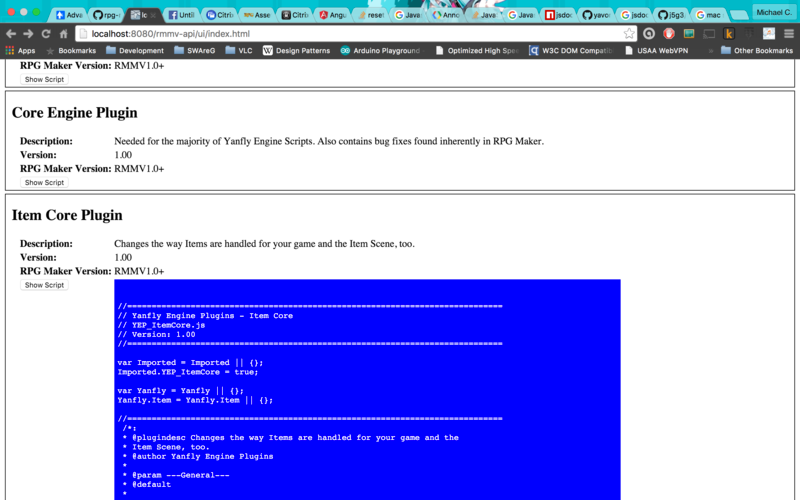The width and height of the screenshot is (800, 500).
Task: Bookmark this page with the star icon
Action: [629, 33]
